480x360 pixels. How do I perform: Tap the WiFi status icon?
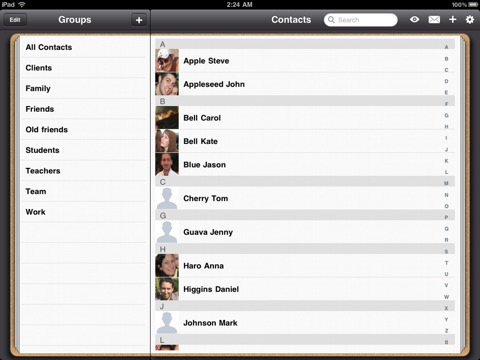22,4
